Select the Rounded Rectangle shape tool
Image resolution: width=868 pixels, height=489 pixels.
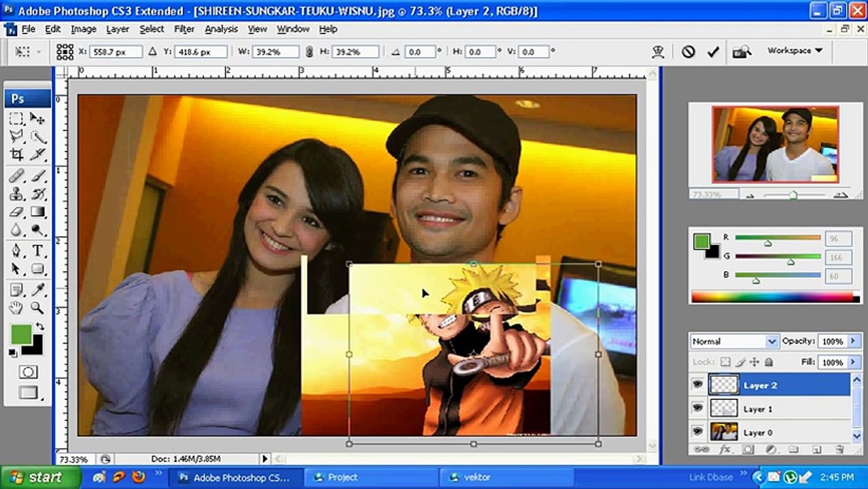(x=37, y=269)
